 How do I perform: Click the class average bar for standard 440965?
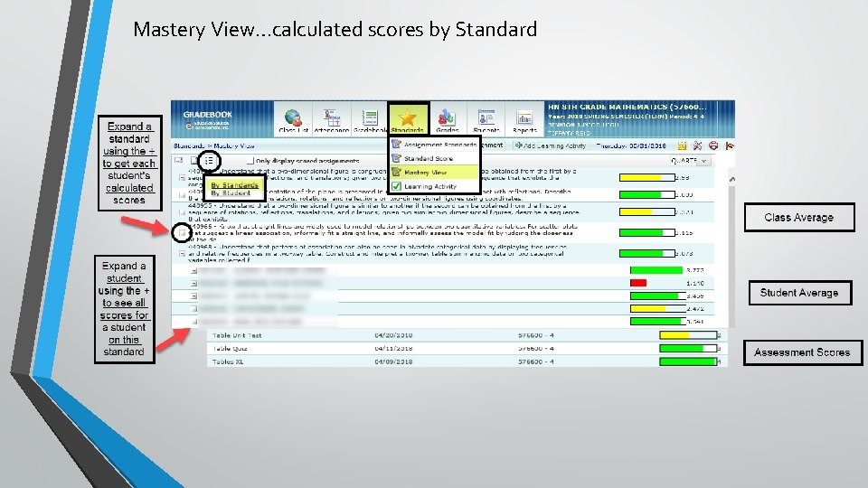click(646, 233)
